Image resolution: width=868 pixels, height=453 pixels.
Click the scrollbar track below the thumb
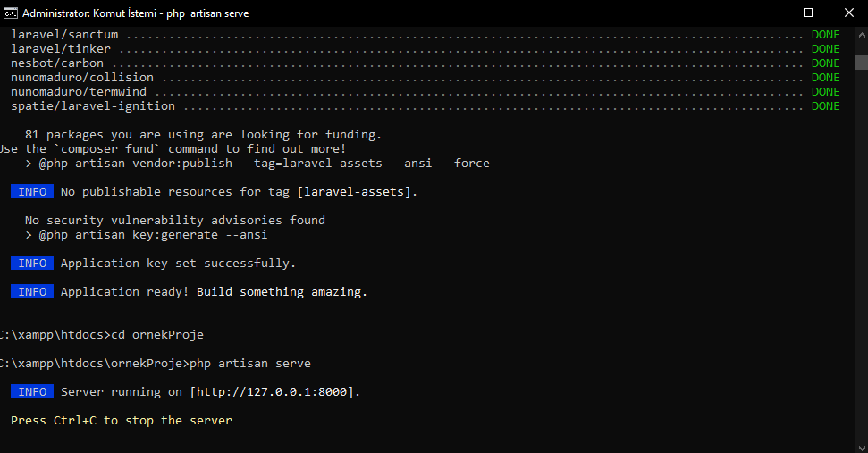coord(862,255)
